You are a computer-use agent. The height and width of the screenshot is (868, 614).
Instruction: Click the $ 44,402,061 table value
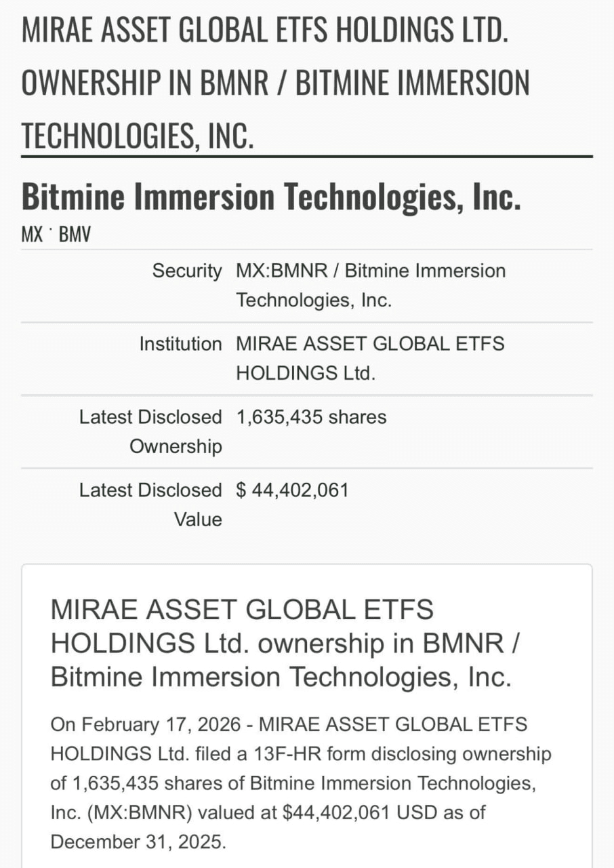coord(292,490)
